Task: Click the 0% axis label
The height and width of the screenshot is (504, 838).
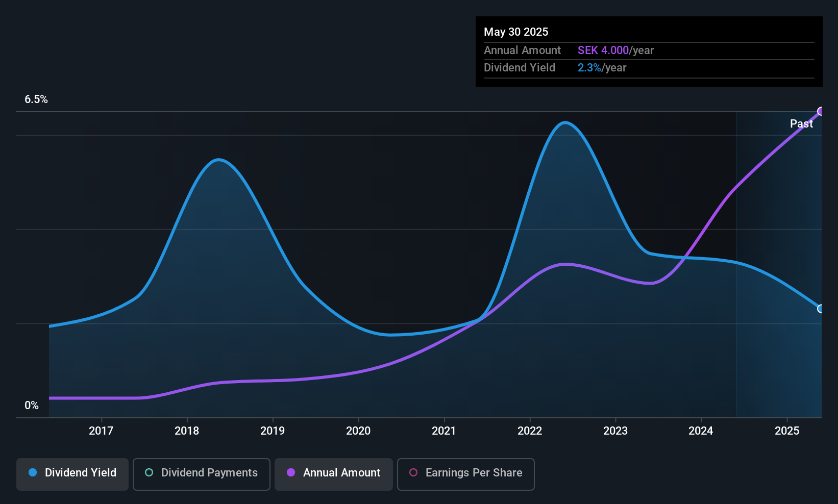Action: tap(32, 405)
